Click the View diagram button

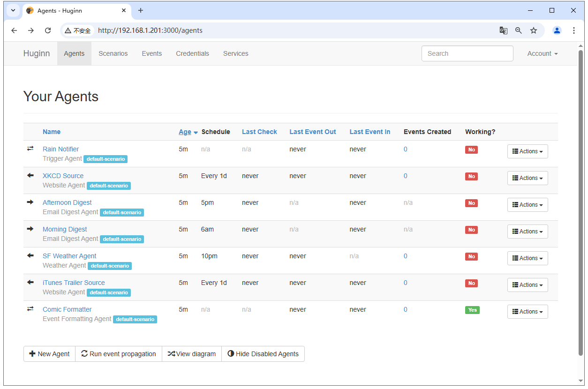tap(192, 354)
